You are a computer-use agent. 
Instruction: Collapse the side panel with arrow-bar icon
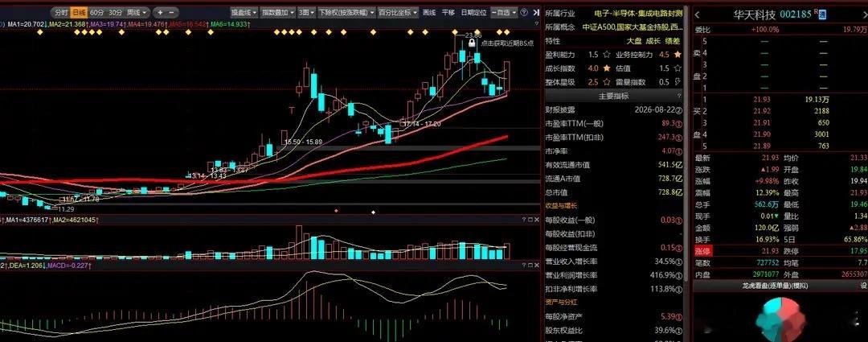(x=536, y=12)
